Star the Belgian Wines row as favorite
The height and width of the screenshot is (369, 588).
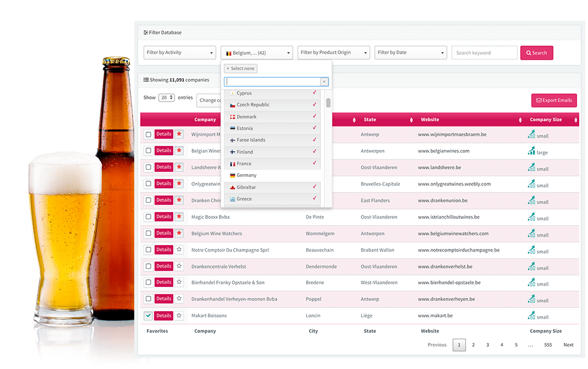[x=179, y=150]
